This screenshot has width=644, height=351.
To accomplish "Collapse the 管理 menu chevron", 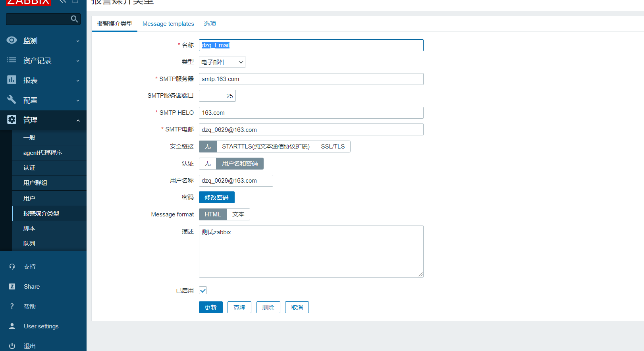I will (78, 120).
